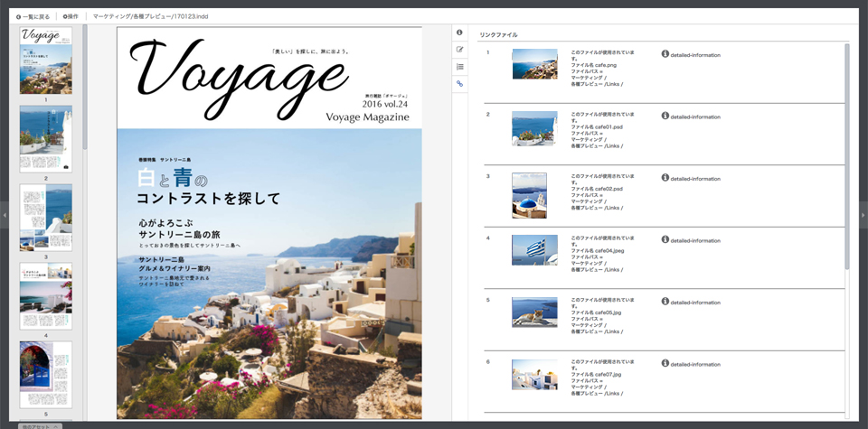Select page 5 thumbnail
Viewport: 868px width, 429px height.
pos(46,374)
